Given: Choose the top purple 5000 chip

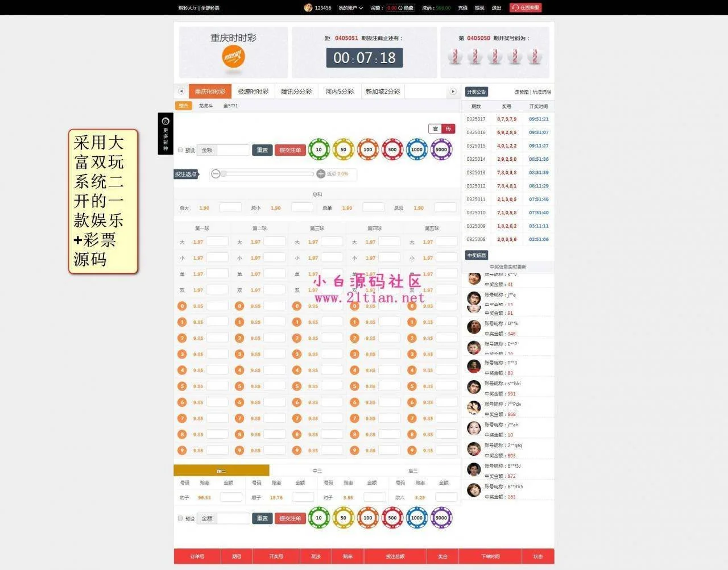Looking at the screenshot, I should (x=441, y=149).
